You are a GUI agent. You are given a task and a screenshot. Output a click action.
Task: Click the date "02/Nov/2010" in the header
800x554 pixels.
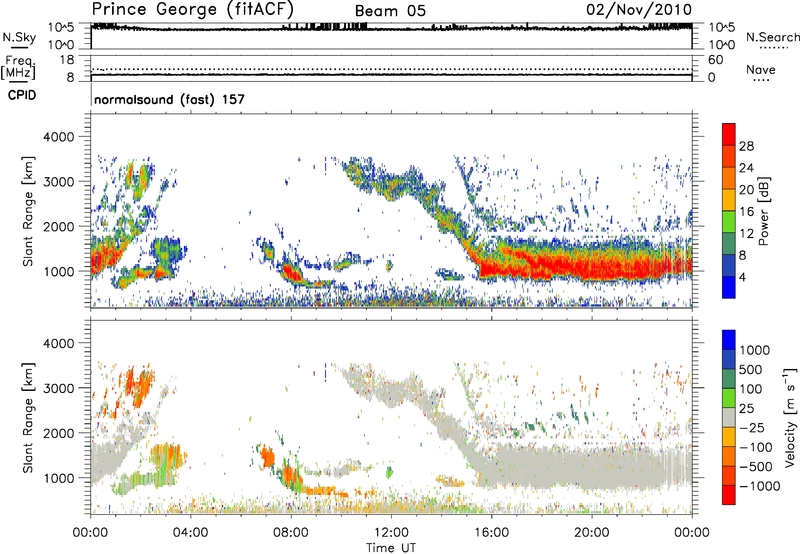639,10
